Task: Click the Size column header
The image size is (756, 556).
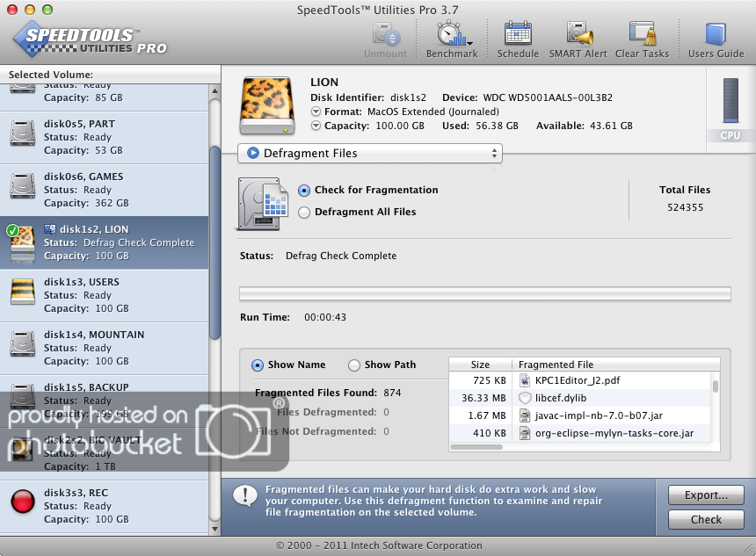Action: [x=480, y=365]
